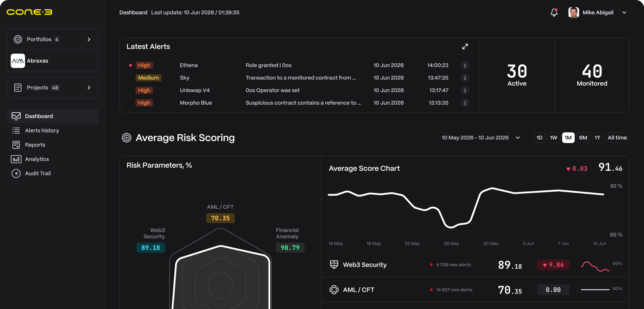644x309 pixels.
Task: Expand the user account menu chevron
Action: click(624, 12)
